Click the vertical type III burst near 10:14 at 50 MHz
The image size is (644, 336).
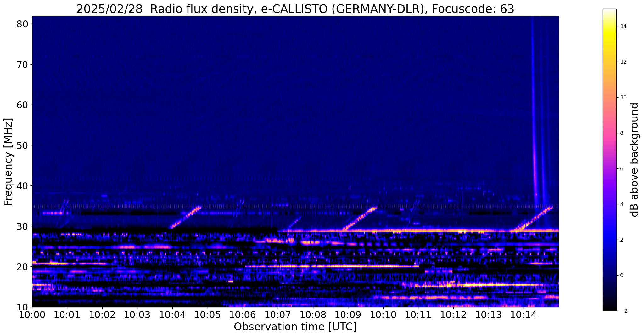(x=535, y=145)
